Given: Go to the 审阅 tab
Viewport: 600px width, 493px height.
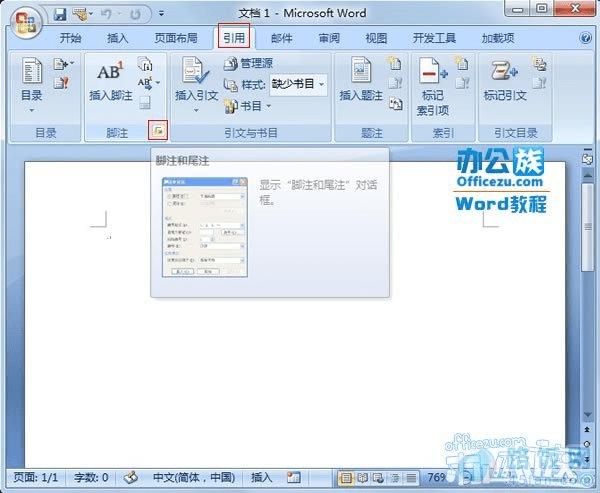Looking at the screenshot, I should pos(329,38).
